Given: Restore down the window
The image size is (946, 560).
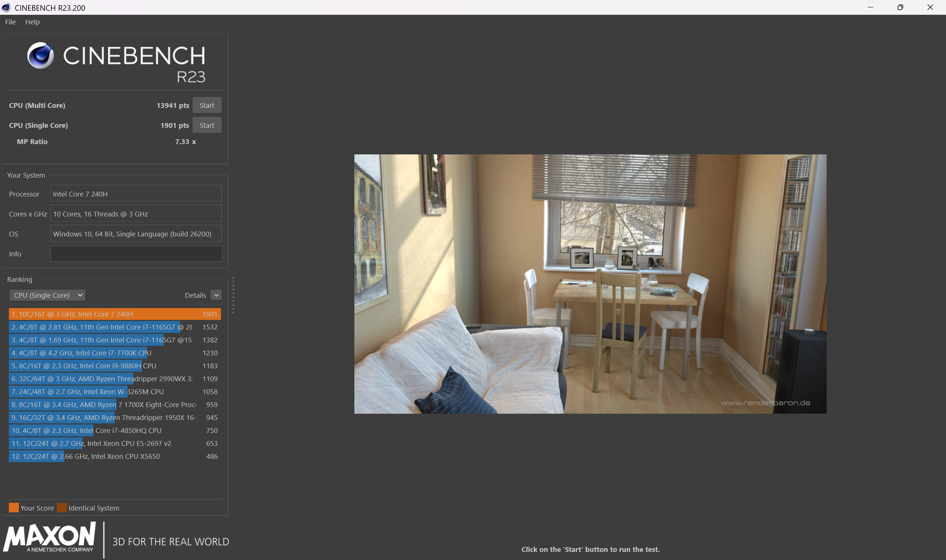Looking at the screenshot, I should click(900, 7).
